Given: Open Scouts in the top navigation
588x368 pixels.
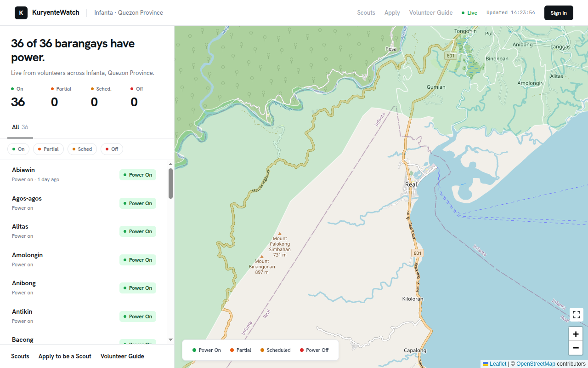Looking at the screenshot, I should [366, 13].
